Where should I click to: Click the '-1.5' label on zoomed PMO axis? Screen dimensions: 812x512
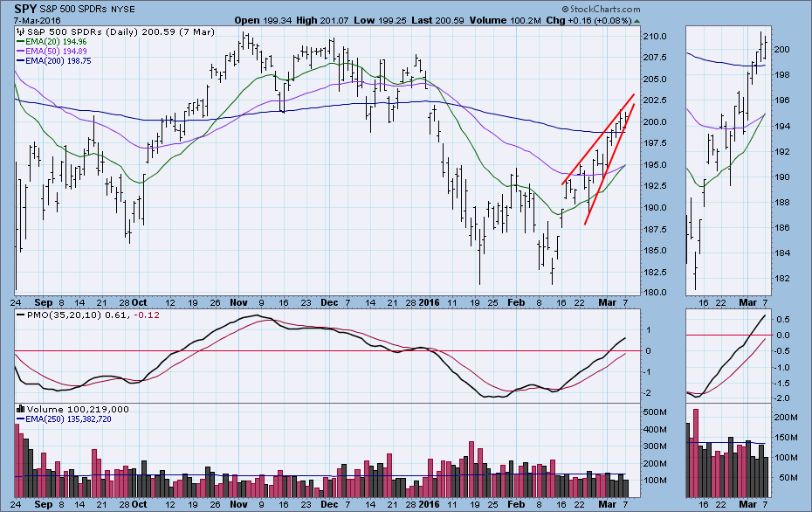coord(783,384)
